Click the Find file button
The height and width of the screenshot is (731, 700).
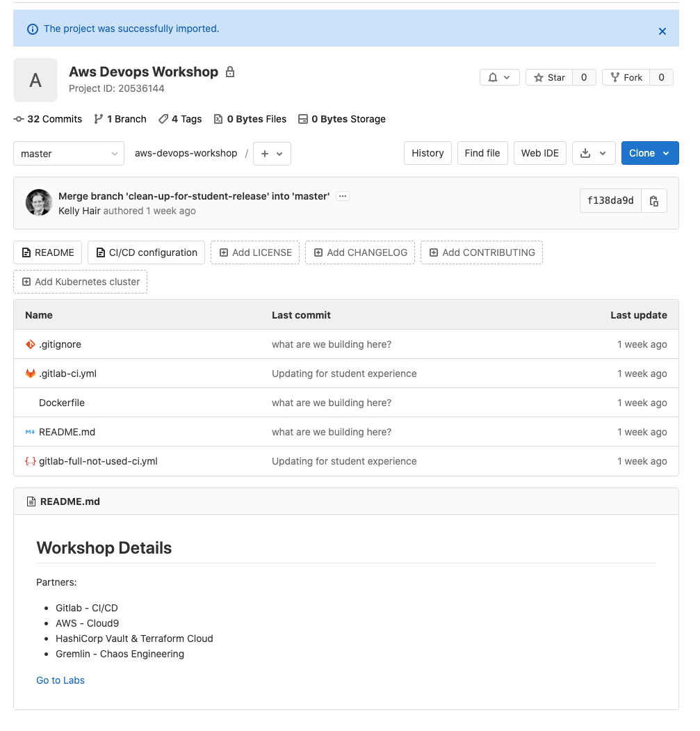coord(482,153)
